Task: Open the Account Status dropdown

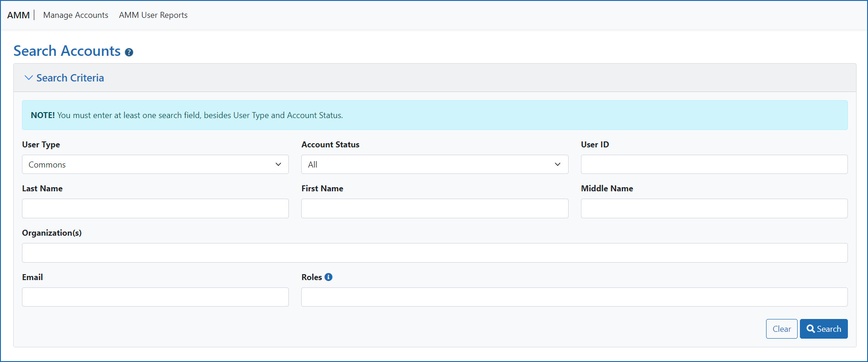Action: [x=435, y=164]
